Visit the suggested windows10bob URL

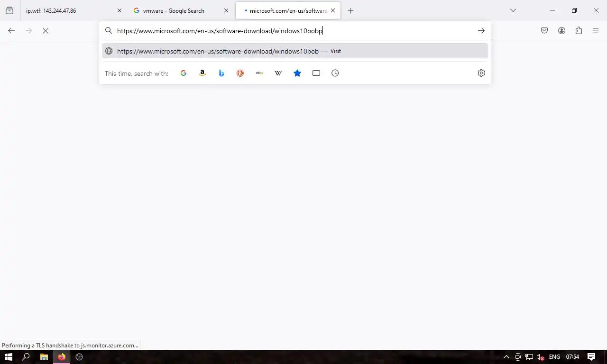[x=295, y=51]
